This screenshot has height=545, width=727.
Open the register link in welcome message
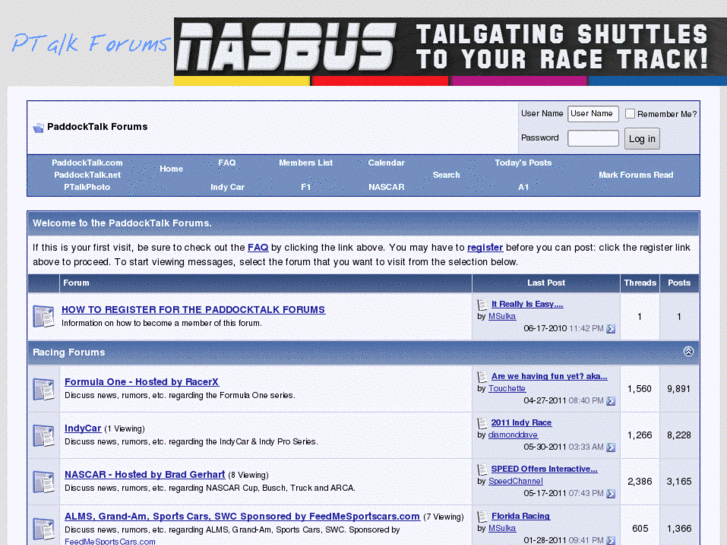click(x=485, y=248)
